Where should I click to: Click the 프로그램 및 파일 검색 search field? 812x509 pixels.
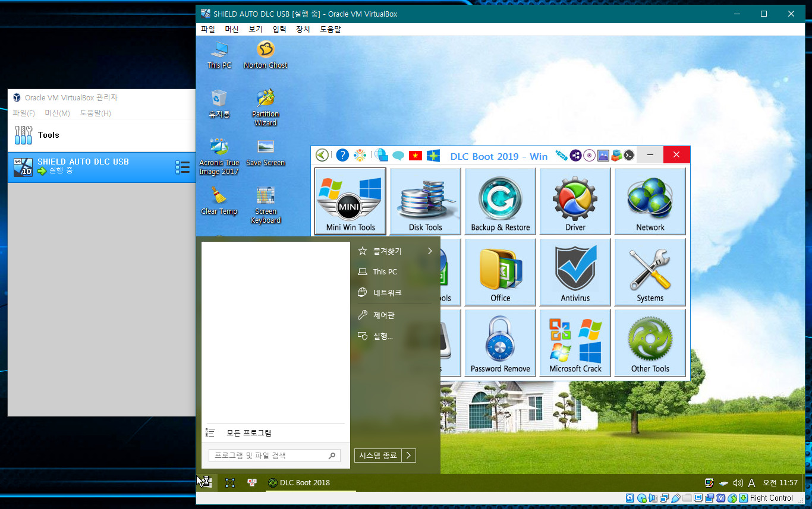coord(275,456)
